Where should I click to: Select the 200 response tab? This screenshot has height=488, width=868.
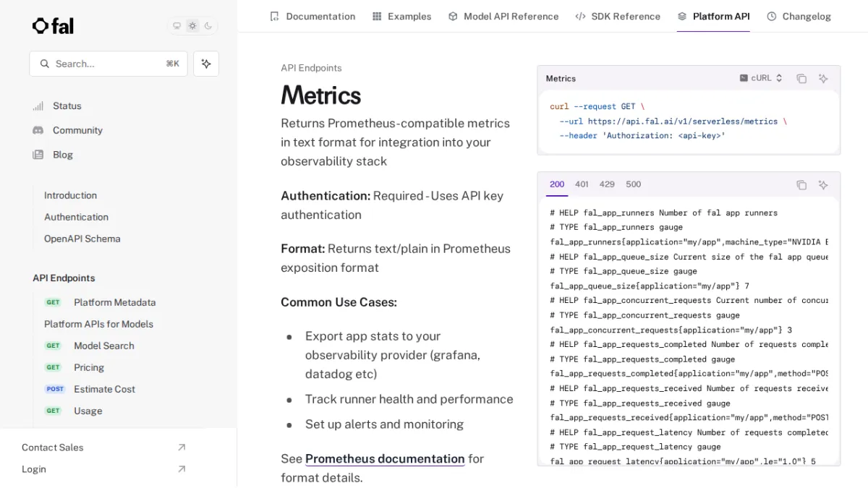click(557, 184)
